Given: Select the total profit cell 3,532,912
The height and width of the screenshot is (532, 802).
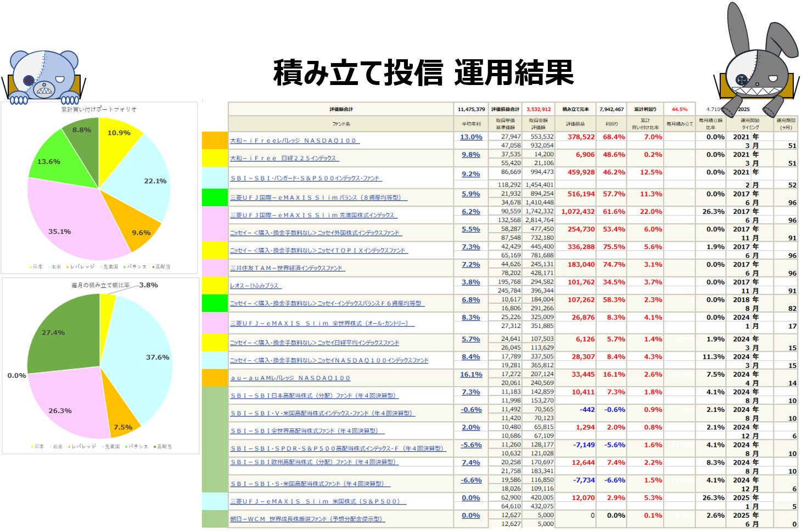Looking at the screenshot, I should (x=539, y=109).
